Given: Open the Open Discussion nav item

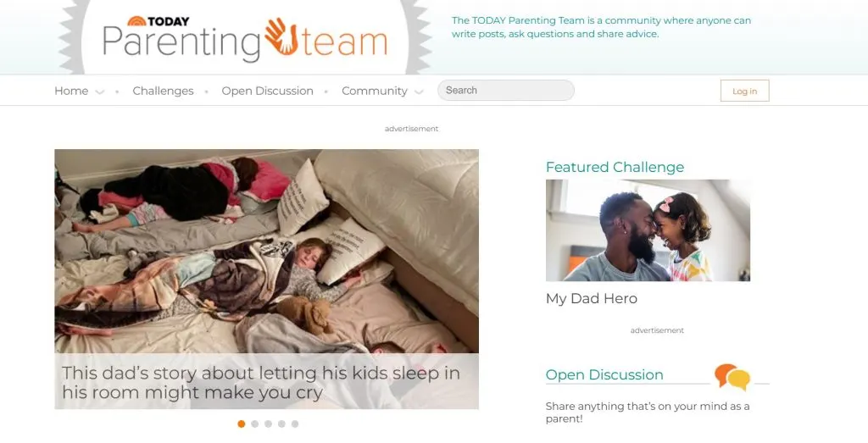Looking at the screenshot, I should point(267,91).
